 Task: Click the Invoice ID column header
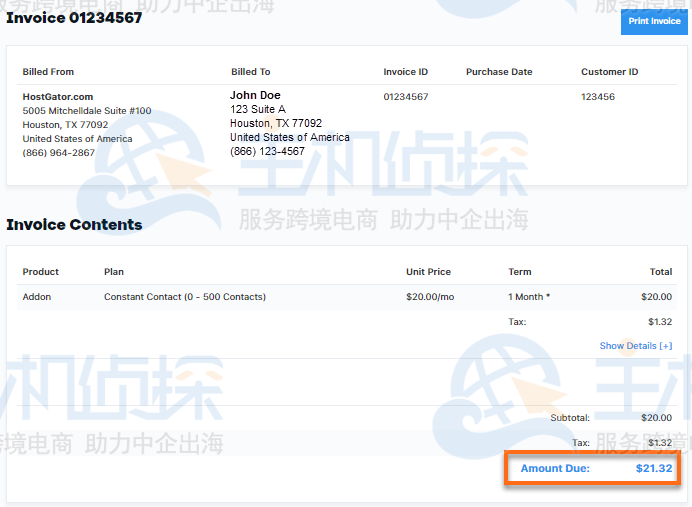pos(405,72)
